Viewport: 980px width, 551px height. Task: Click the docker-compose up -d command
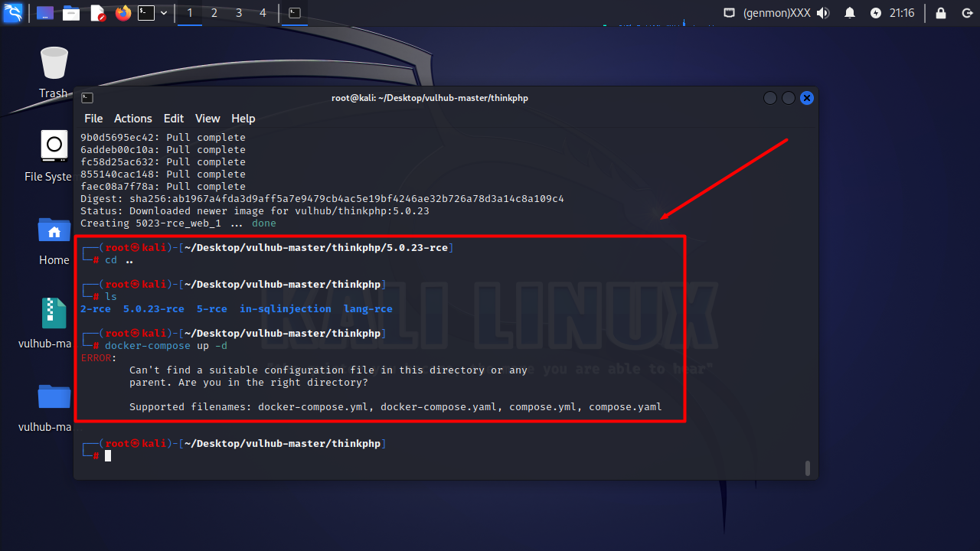point(166,345)
